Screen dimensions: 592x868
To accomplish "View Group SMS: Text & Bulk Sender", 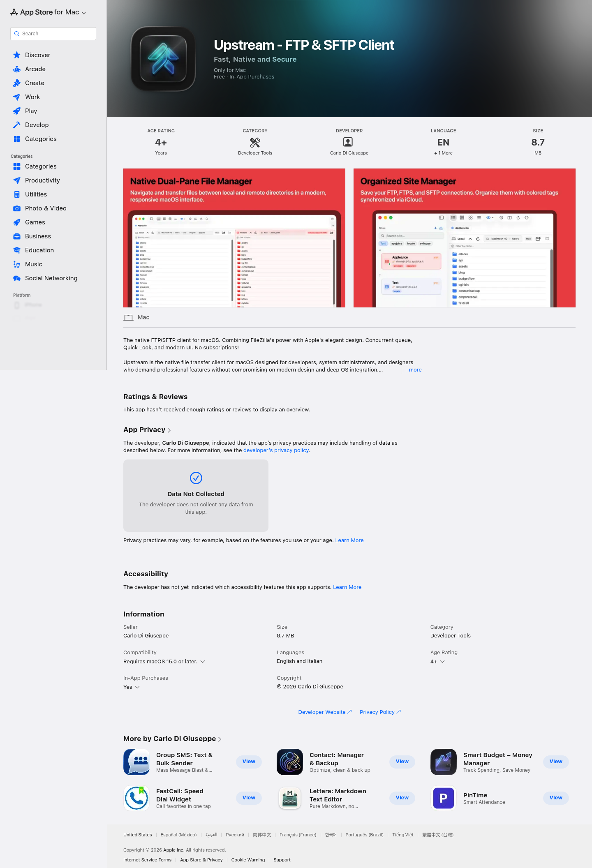I will [x=249, y=762].
